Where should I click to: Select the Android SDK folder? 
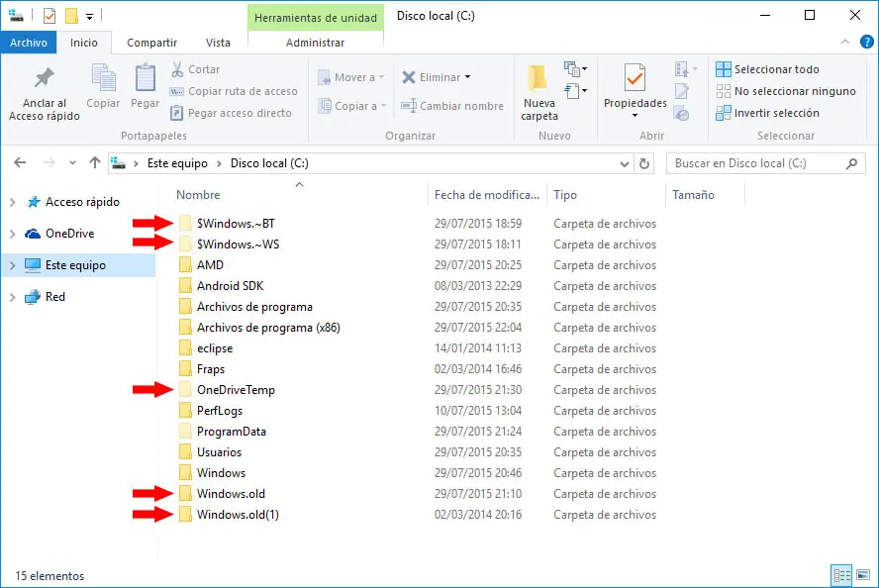[x=230, y=286]
